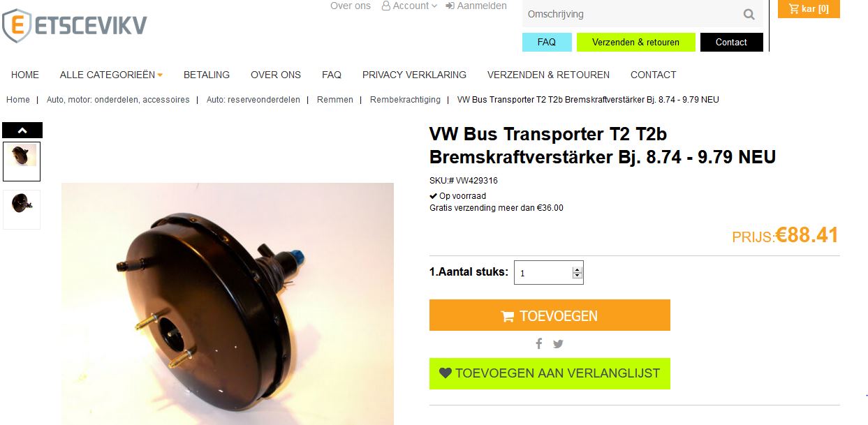
Task: Share product via Twitter icon
Action: 558,343
